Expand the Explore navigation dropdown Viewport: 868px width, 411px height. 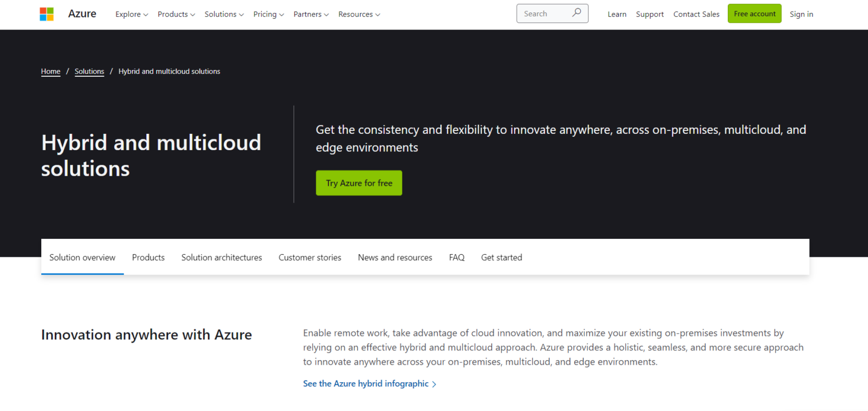(x=131, y=14)
